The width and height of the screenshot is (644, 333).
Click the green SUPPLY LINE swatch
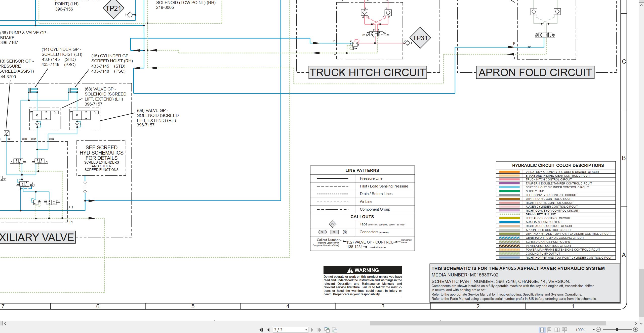click(509, 191)
